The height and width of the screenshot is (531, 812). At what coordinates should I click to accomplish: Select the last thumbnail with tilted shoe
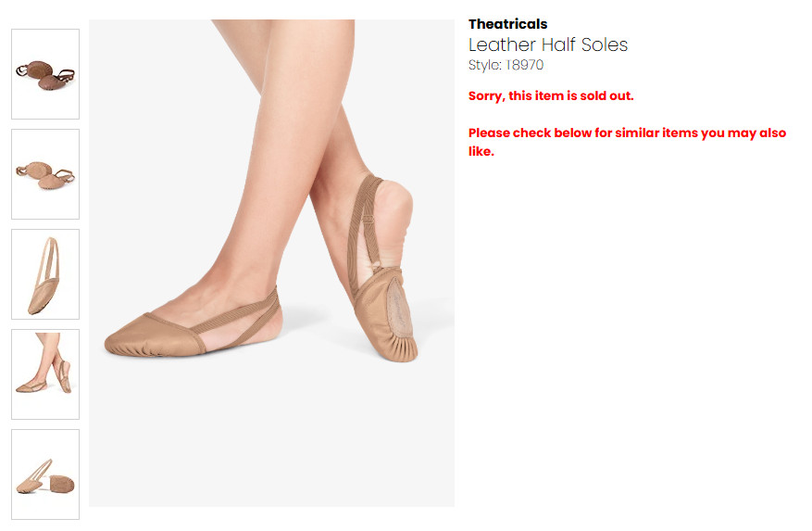pos(45,474)
